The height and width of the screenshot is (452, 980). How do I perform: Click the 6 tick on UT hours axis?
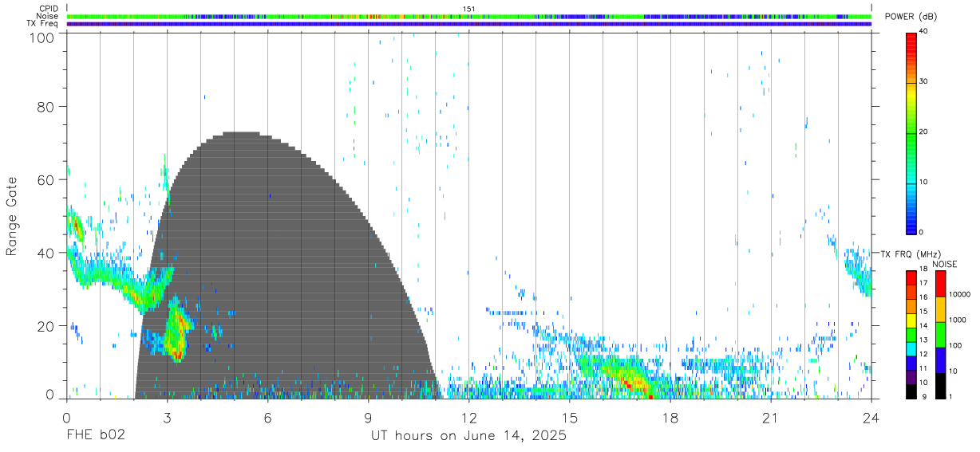click(267, 418)
